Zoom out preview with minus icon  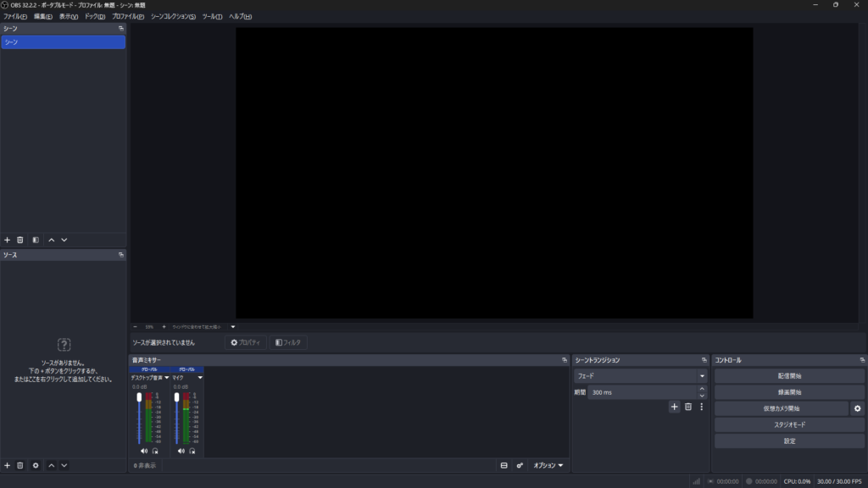click(135, 327)
